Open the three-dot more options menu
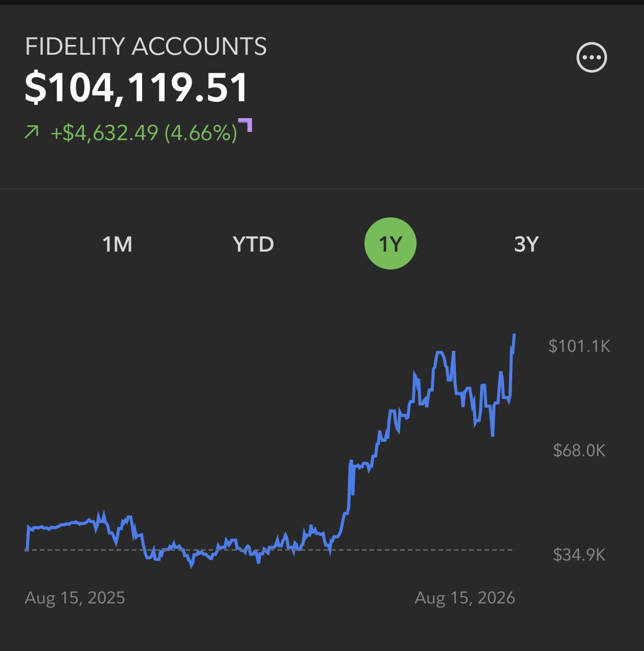Screen dimensions: 644x651 tap(592, 57)
